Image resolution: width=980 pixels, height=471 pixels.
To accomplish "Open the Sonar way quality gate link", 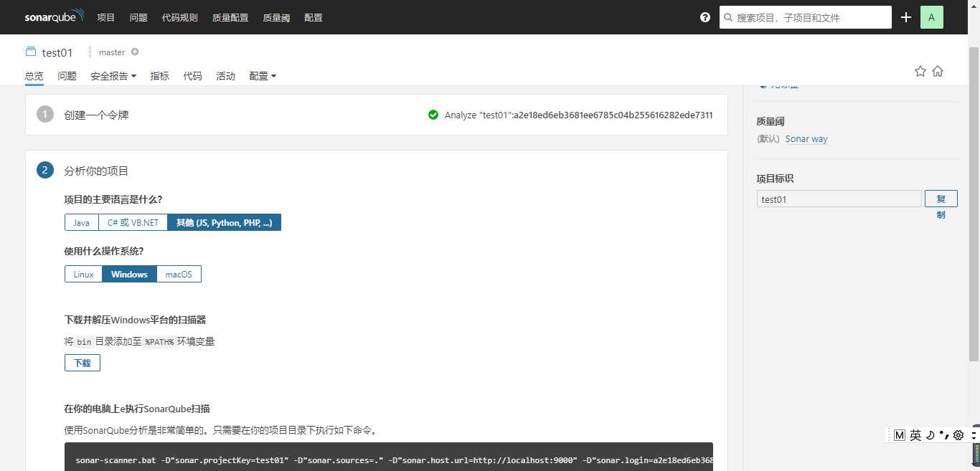I will pos(806,139).
